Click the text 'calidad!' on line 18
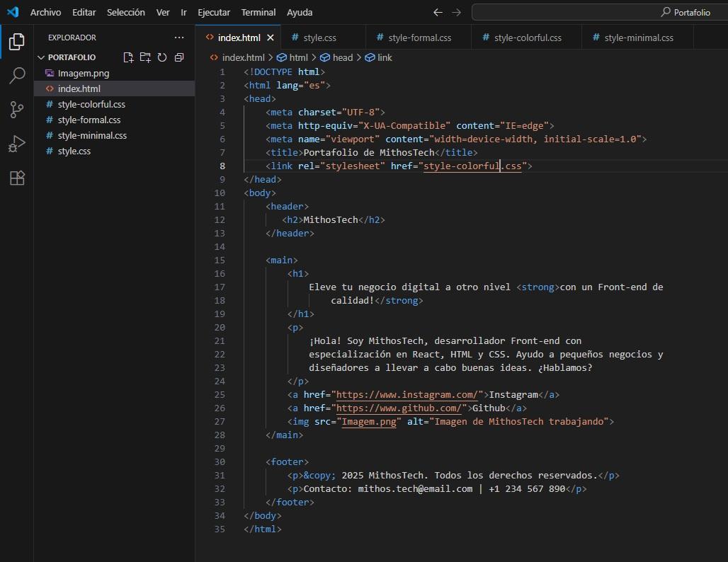 click(353, 300)
